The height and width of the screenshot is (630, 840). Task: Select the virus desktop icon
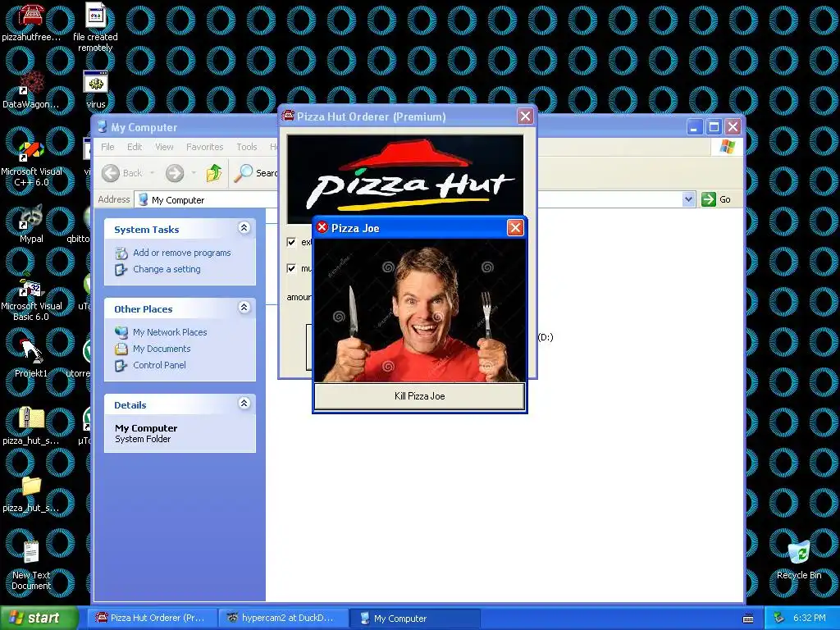(x=95, y=89)
